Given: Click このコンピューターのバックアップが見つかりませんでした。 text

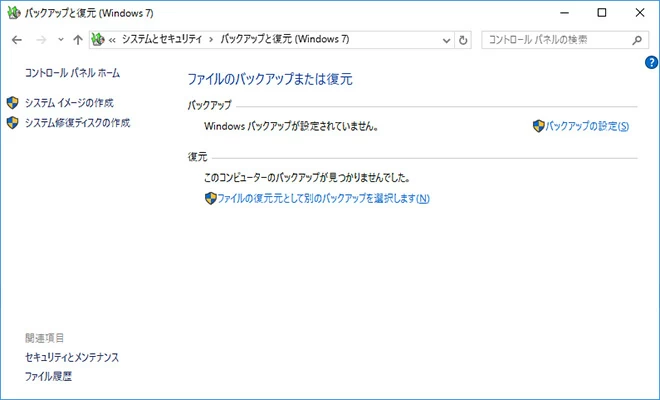Looking at the screenshot, I should point(307,178).
